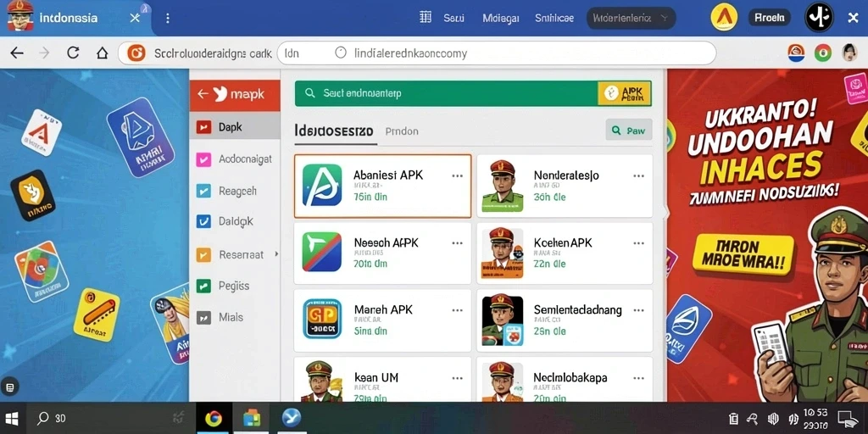868x434 pixels.
Task: Reload the page with the refresh icon
Action: click(x=73, y=53)
